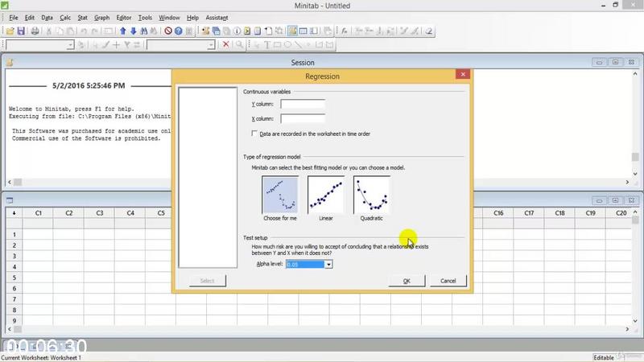Click the Select button in Regression dialog
Screen dimensions: 644x362
pyautogui.click(x=208, y=281)
